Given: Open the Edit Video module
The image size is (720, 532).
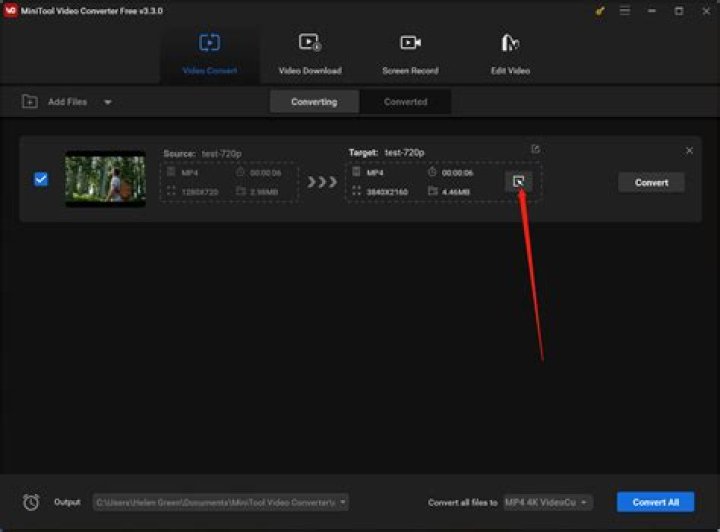Looking at the screenshot, I should pos(510,54).
